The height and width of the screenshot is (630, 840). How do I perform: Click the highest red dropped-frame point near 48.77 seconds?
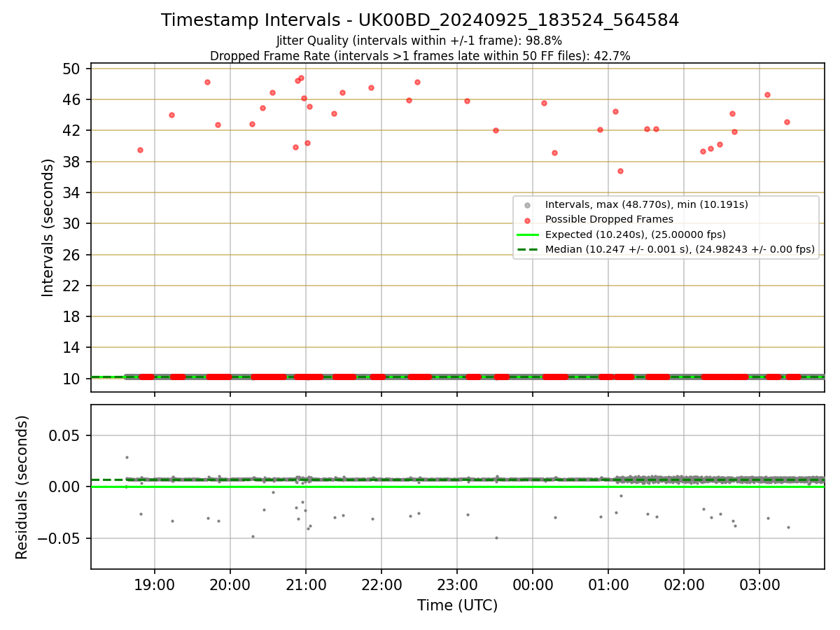301,78
